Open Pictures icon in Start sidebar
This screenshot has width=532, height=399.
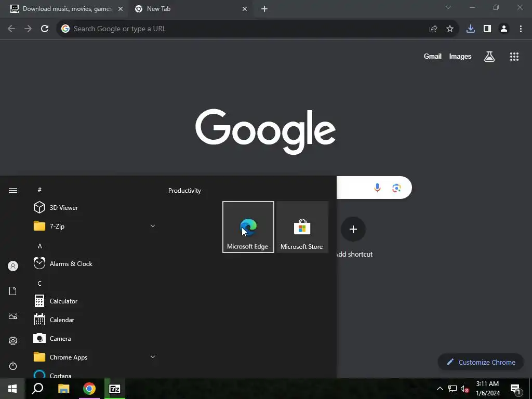[13, 316]
